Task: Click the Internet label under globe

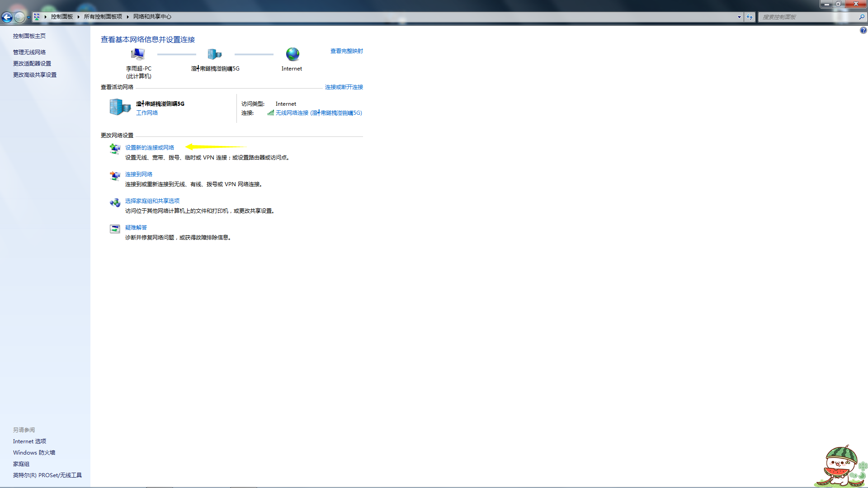Action: point(292,69)
